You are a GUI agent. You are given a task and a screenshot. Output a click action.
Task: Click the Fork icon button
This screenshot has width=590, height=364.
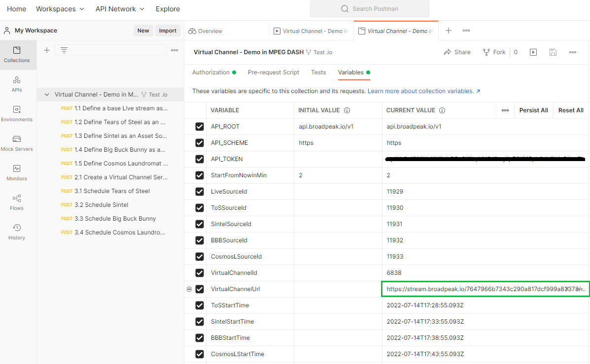pyautogui.click(x=494, y=52)
